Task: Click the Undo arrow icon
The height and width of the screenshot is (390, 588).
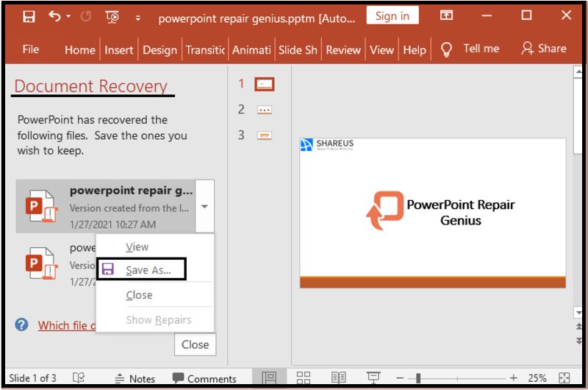Action: pos(54,16)
